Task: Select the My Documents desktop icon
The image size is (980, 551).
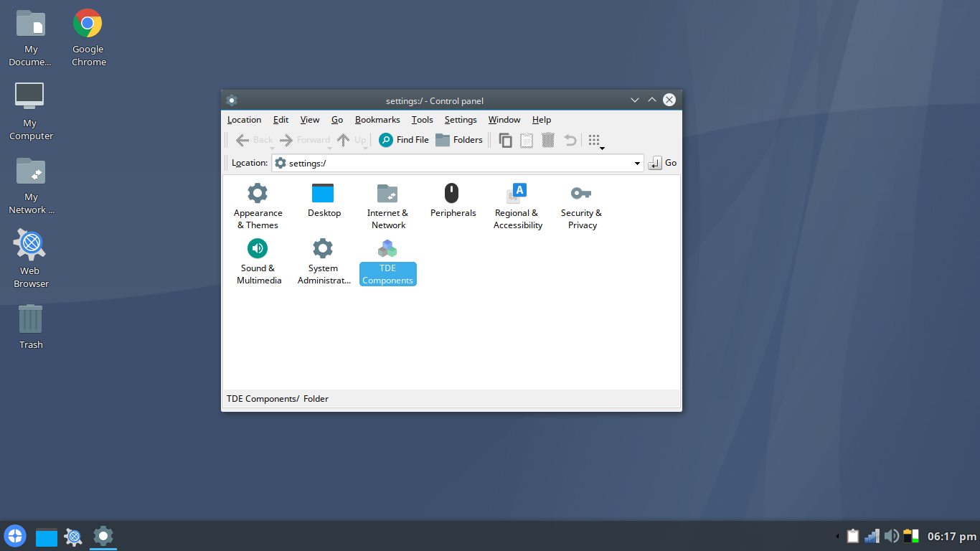Action: pyautogui.click(x=30, y=39)
